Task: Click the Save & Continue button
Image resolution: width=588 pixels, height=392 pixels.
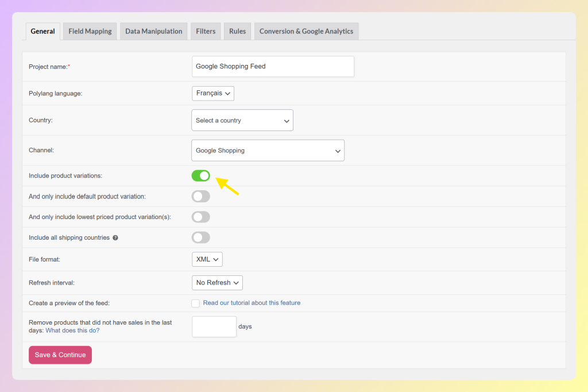Action: (60, 355)
